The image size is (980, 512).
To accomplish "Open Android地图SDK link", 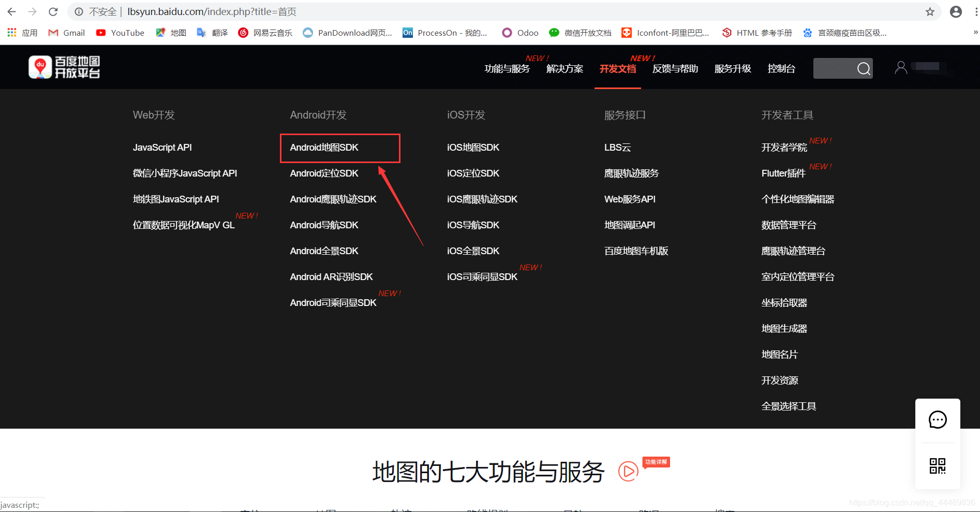I will (324, 148).
